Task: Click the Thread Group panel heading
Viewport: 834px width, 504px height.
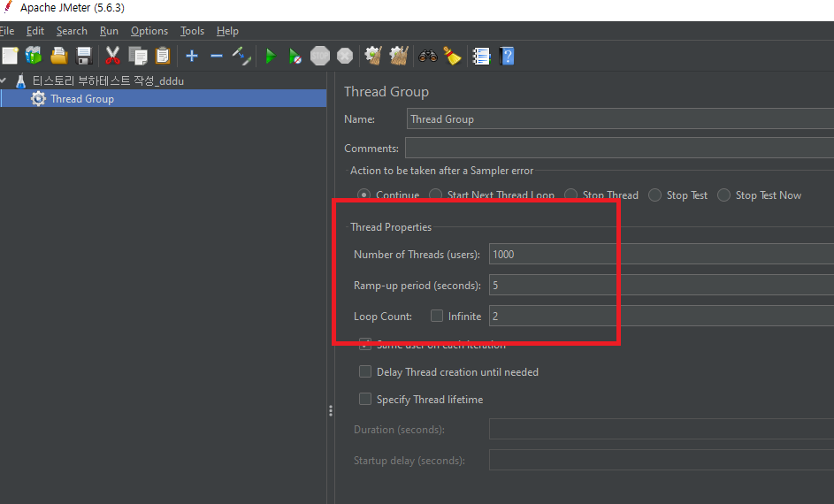Action: pos(386,91)
